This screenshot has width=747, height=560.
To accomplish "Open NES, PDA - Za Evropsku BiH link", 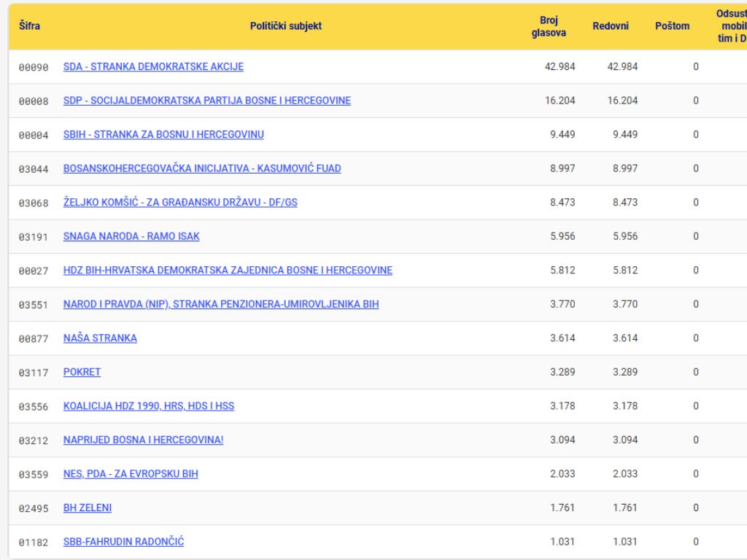I will click(x=131, y=474).
